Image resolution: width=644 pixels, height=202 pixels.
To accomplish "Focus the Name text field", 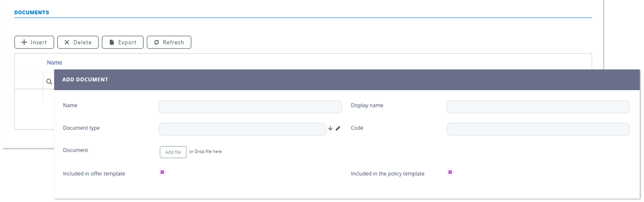I will point(250,107).
